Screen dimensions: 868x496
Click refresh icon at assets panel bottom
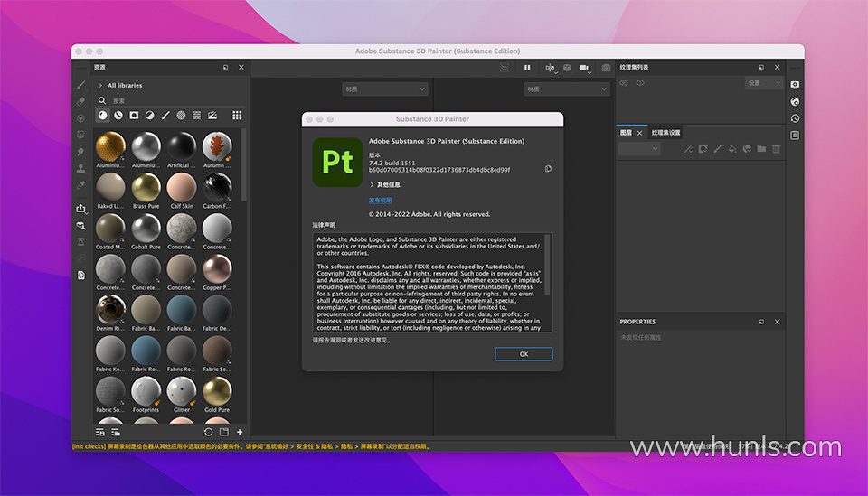pyautogui.click(x=208, y=432)
